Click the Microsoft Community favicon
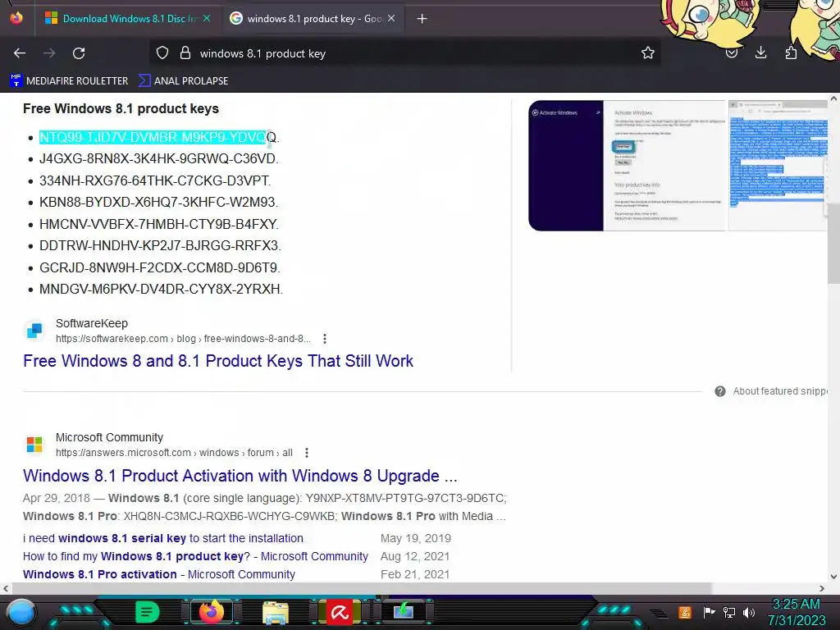The image size is (840, 630). pos(34,444)
